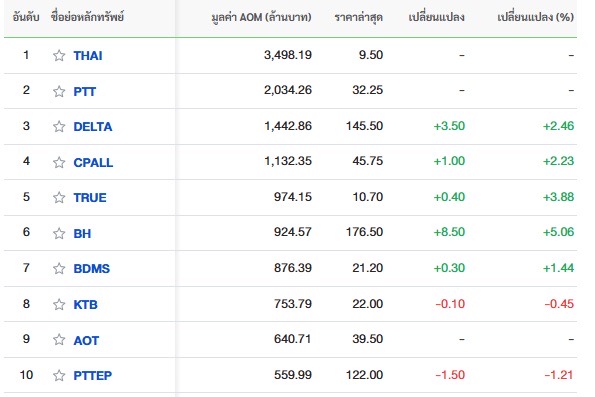595x397 pixels.
Task: Favorite KTB using its star icon
Action: pos(59,304)
